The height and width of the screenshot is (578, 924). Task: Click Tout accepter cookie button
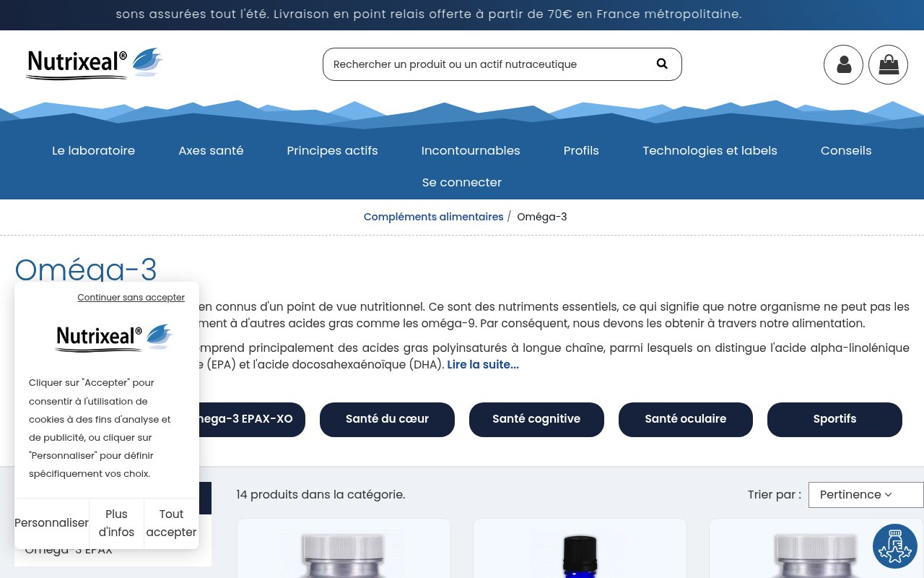(x=171, y=523)
